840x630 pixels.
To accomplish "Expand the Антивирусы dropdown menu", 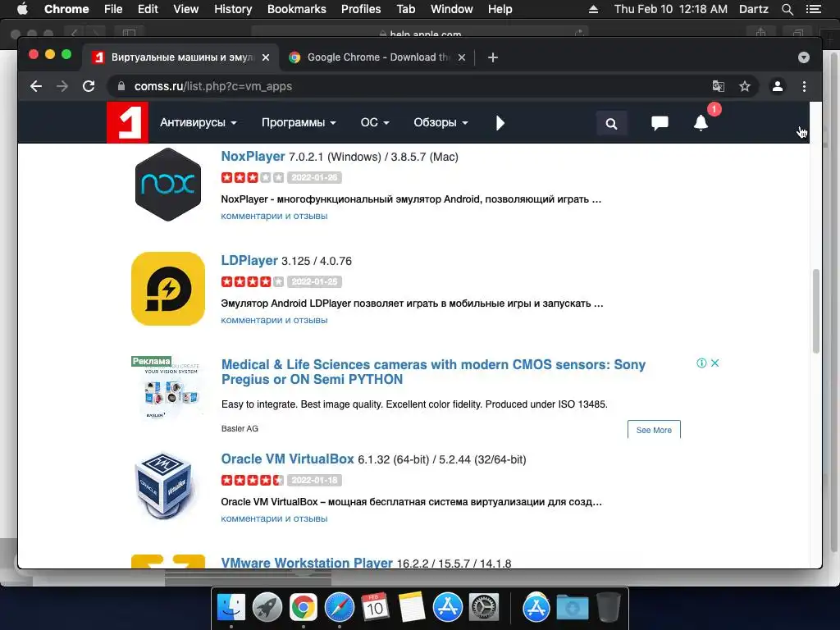I will tap(199, 123).
